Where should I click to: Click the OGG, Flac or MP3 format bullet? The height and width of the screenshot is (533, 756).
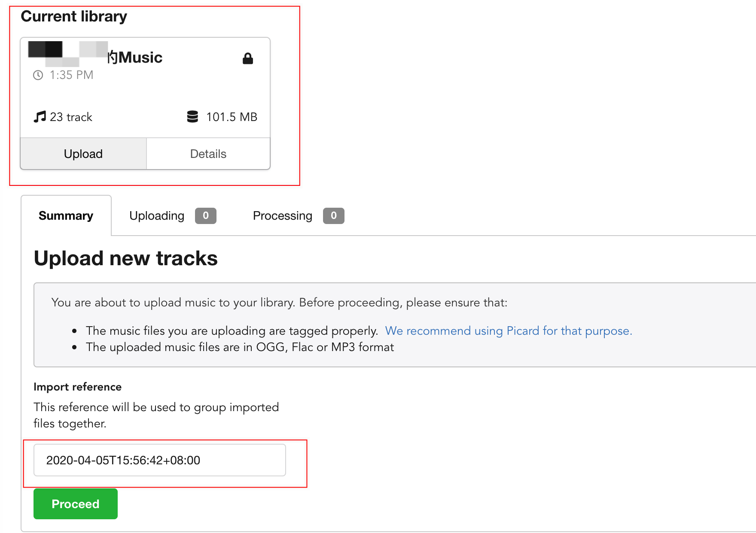pyautogui.click(x=240, y=347)
